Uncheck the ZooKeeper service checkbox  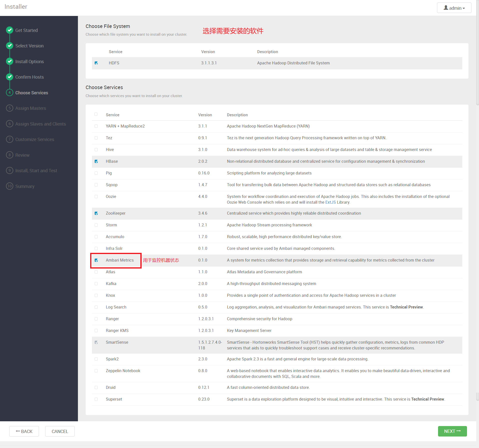click(x=96, y=213)
